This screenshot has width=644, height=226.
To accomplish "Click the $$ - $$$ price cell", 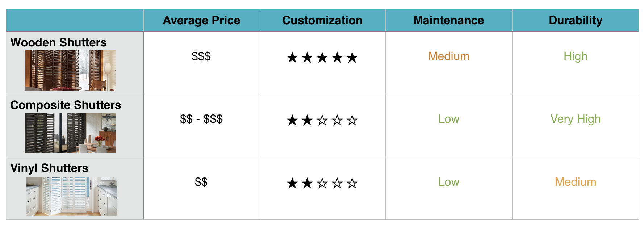I will (201, 119).
